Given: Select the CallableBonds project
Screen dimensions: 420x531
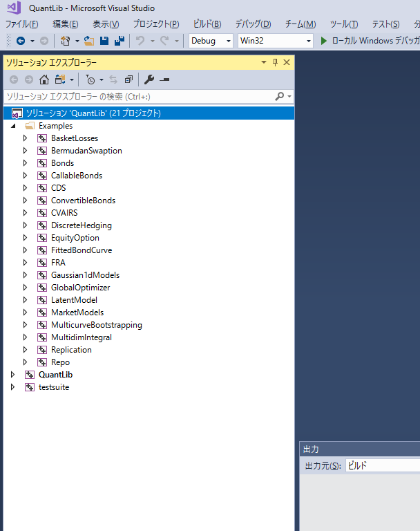Looking at the screenshot, I should [x=77, y=176].
